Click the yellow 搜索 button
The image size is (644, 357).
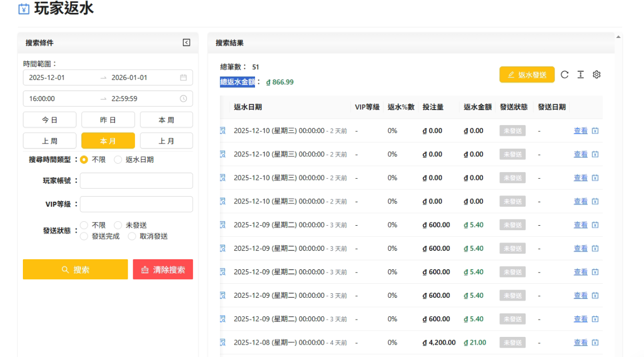click(75, 269)
